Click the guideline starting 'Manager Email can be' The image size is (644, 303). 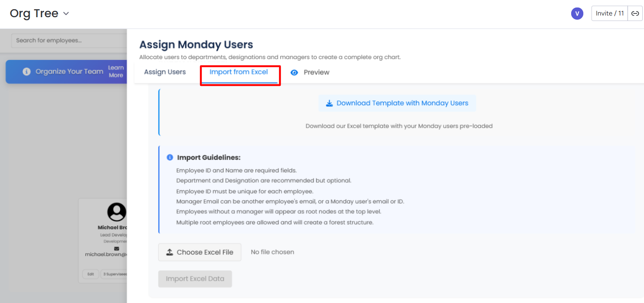(290, 202)
